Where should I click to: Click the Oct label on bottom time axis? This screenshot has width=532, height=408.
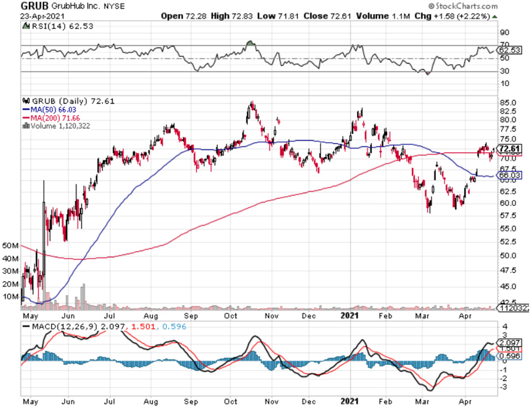[231, 313]
